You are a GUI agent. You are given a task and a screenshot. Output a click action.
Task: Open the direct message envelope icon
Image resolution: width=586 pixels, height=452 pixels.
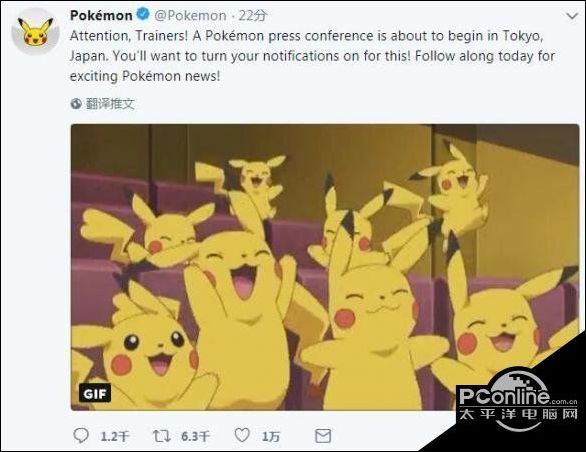[x=323, y=436]
